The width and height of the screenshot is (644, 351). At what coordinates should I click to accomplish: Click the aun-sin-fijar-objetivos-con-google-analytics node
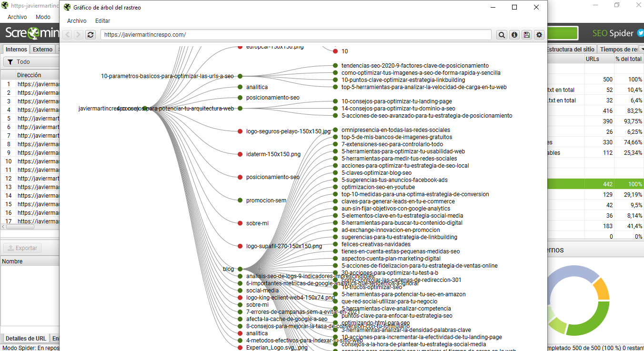(335, 209)
